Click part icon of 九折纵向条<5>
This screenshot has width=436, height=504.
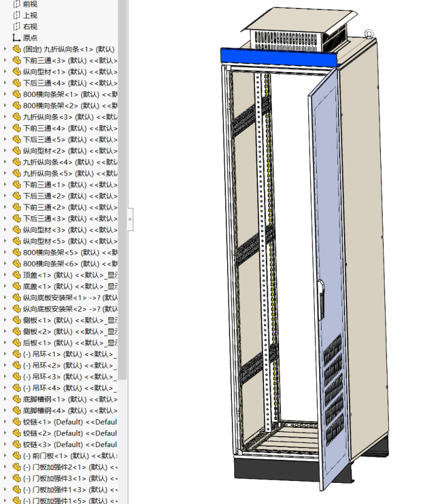[17, 173]
